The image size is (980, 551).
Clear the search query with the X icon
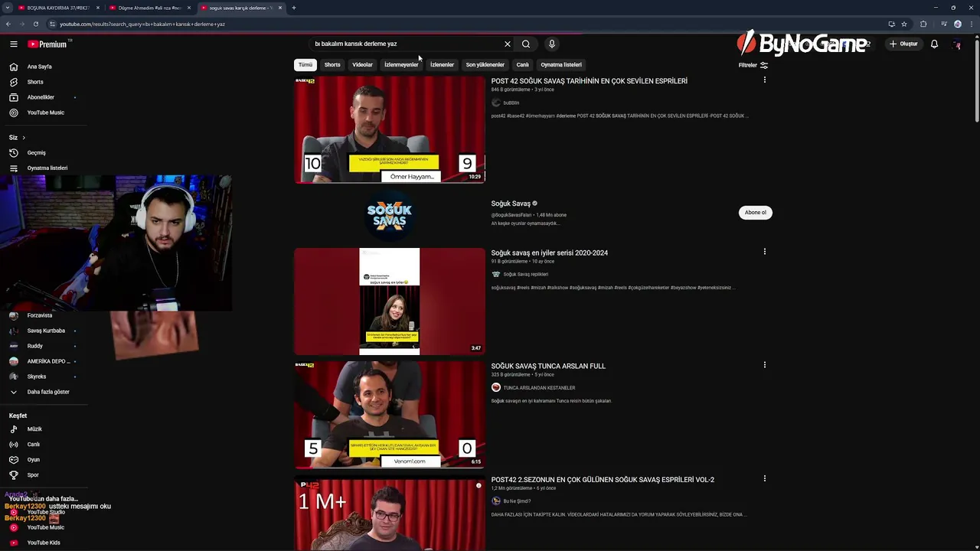point(507,44)
